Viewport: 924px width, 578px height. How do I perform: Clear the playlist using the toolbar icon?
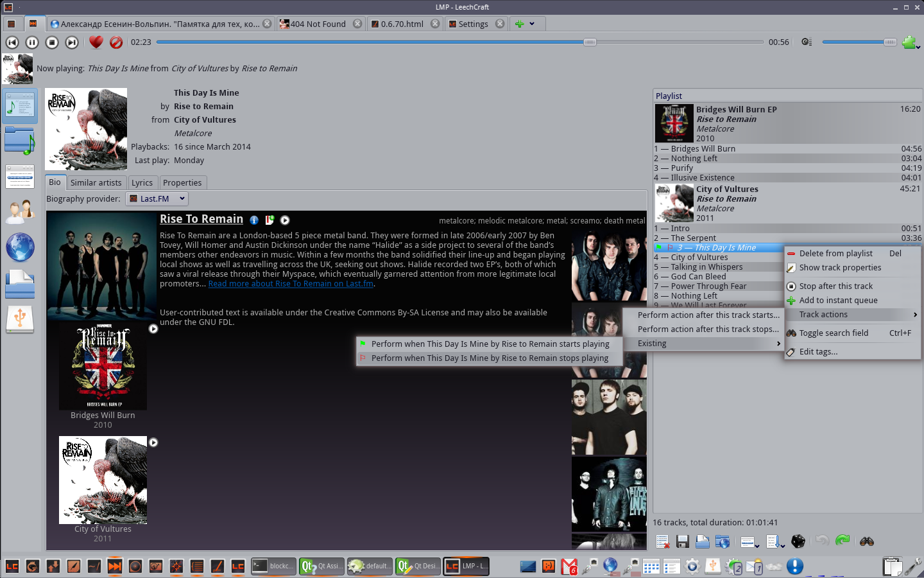pyautogui.click(x=663, y=541)
